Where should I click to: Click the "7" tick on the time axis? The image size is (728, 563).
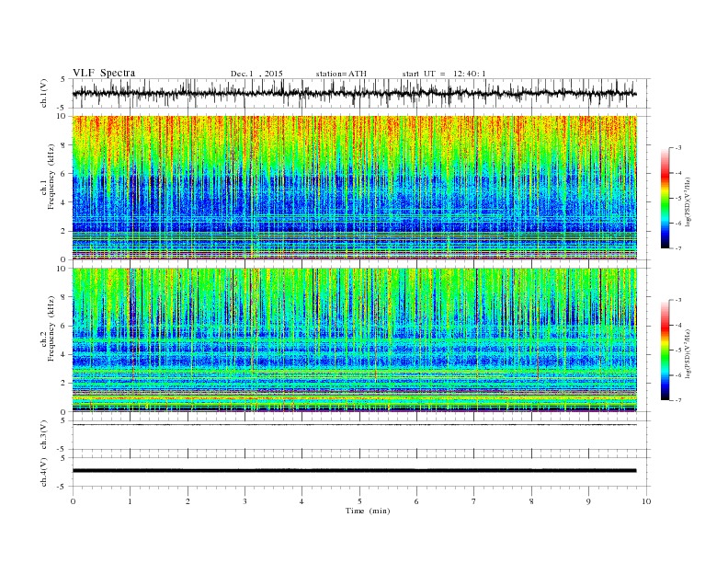tap(474, 501)
